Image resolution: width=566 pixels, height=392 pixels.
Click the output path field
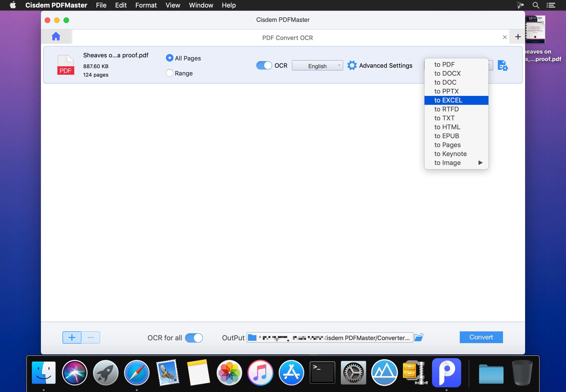329,337
